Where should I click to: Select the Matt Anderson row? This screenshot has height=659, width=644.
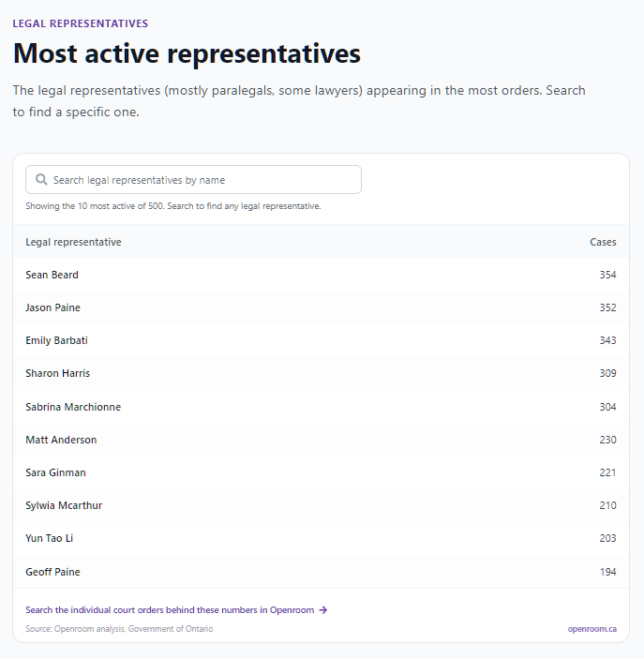pyautogui.click(x=322, y=440)
